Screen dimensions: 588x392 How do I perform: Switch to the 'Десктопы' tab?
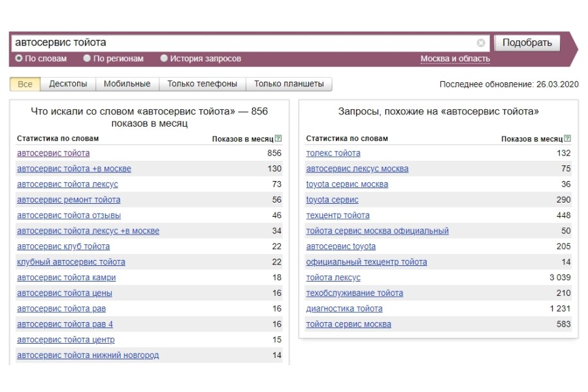coord(68,84)
